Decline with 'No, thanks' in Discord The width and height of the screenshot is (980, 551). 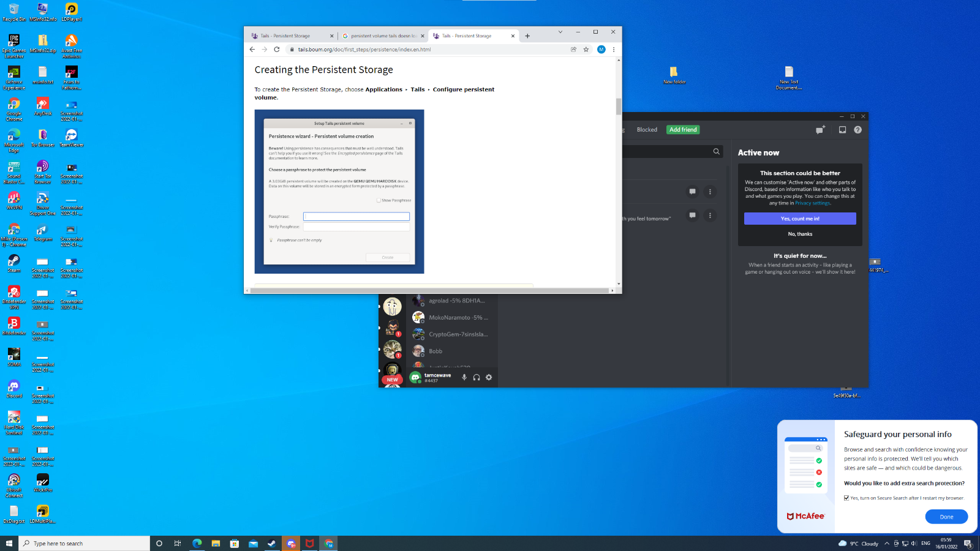tap(800, 234)
